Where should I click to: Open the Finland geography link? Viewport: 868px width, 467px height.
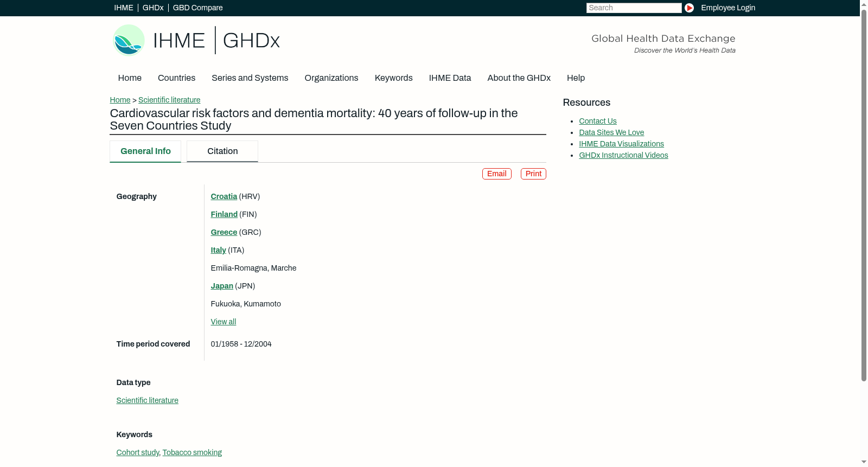tap(224, 214)
